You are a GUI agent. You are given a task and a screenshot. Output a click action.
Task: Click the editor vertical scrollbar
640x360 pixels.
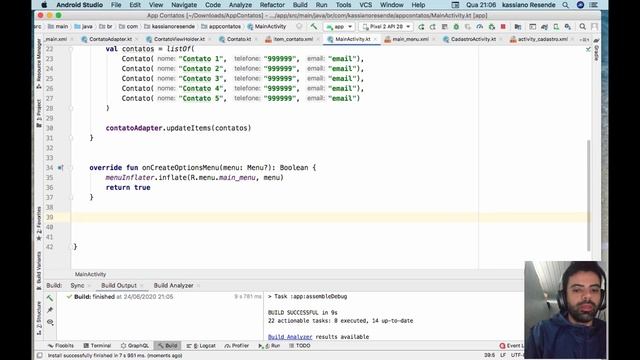[x=589, y=195]
